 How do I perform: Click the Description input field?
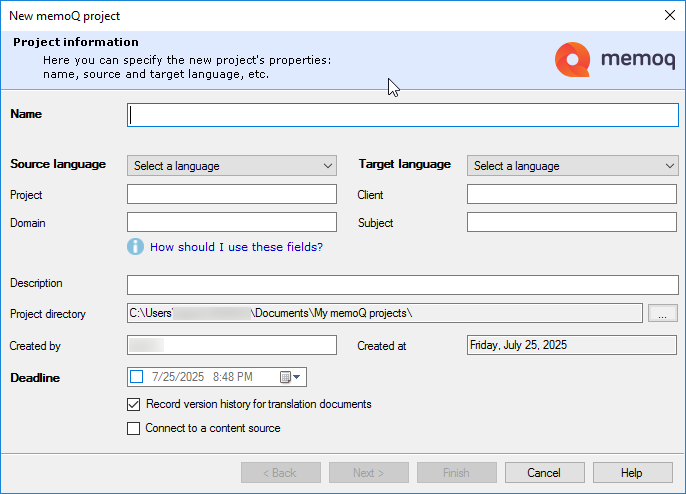[403, 285]
